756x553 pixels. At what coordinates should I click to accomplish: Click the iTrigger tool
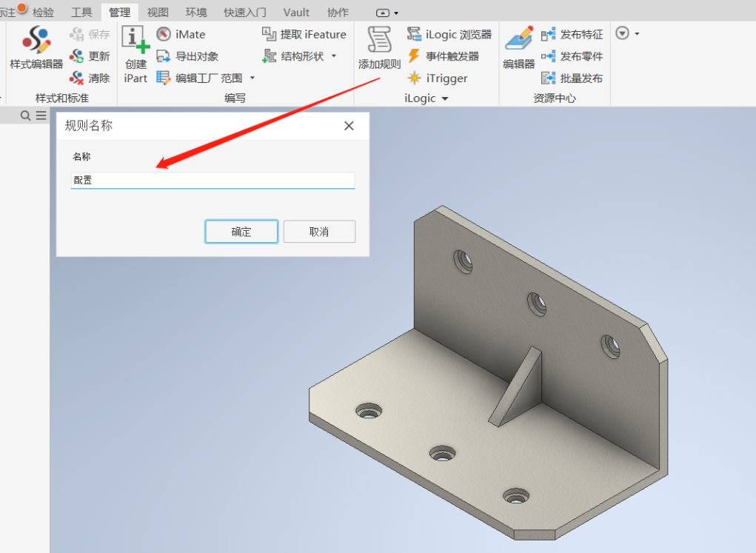coord(438,78)
